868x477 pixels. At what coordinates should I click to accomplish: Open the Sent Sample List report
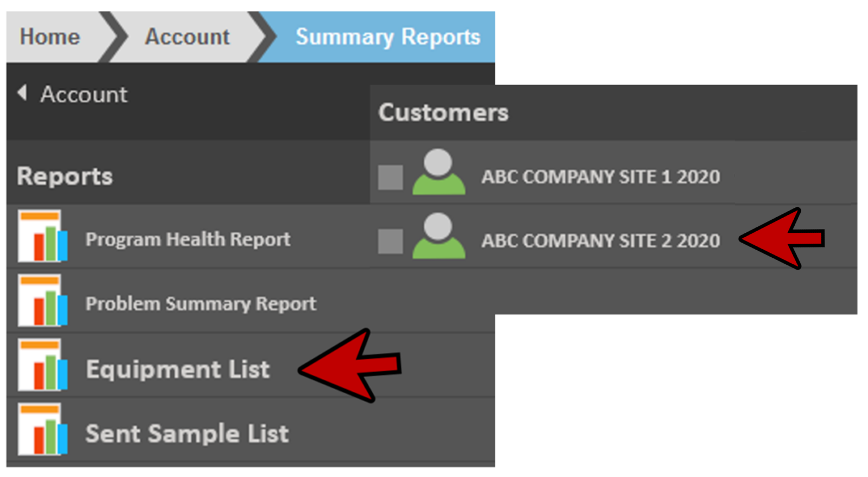coord(187,434)
